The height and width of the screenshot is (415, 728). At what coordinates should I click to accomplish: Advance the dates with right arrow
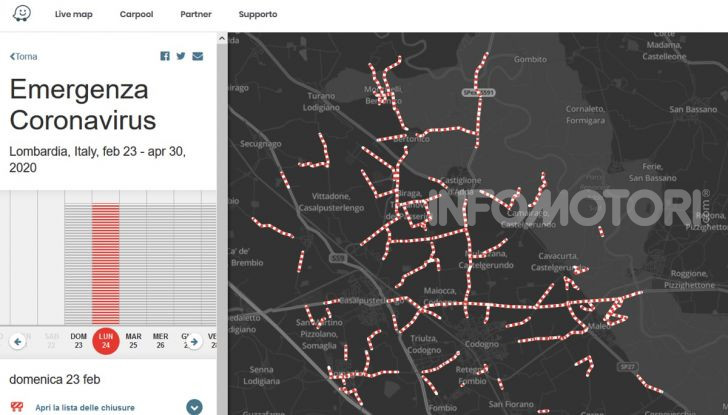(195, 341)
